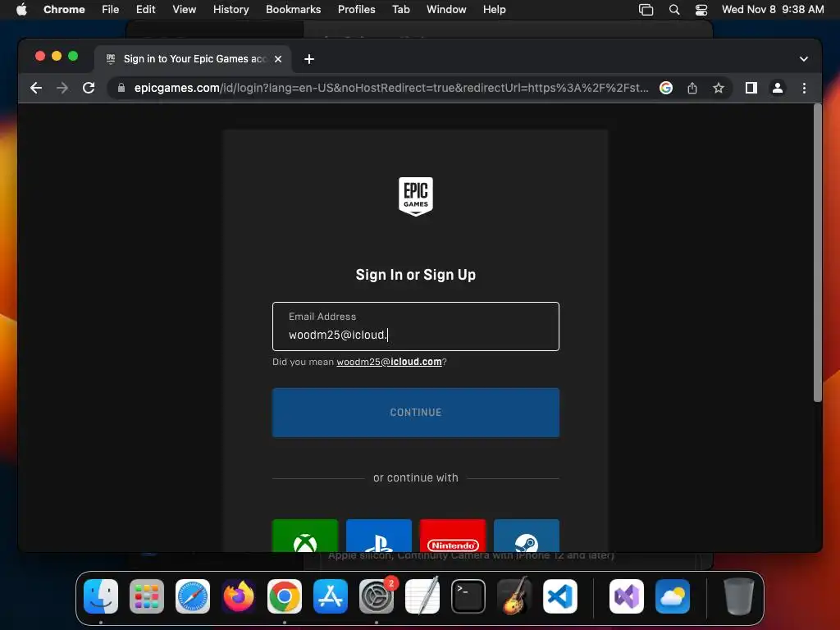
Task: Focus the Email Address field
Action: click(x=416, y=326)
